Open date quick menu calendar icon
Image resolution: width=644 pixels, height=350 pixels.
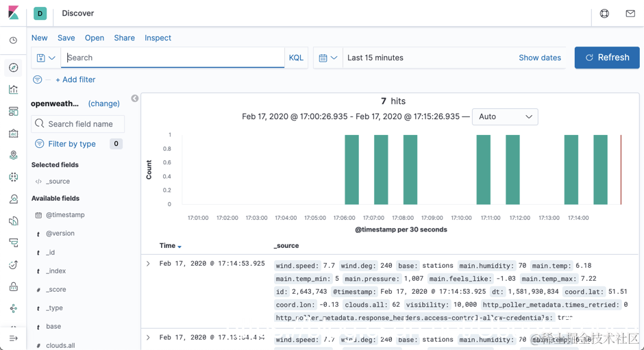[328, 58]
